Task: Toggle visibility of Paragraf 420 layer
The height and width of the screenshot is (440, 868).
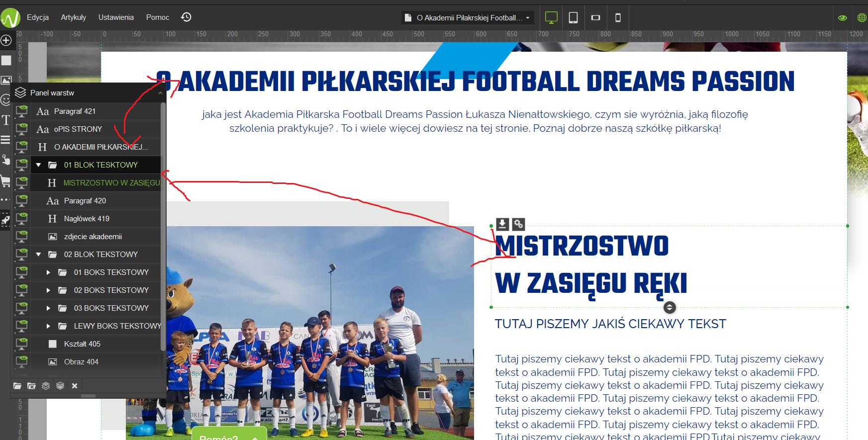Action: coord(21,201)
